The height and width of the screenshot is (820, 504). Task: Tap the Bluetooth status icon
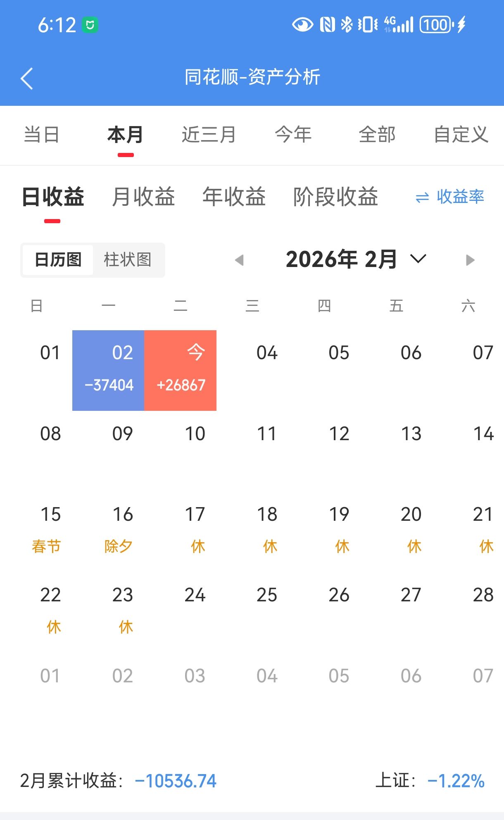point(346,25)
